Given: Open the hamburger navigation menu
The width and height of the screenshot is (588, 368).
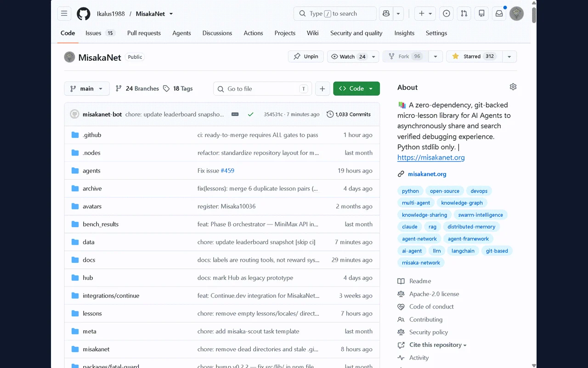Looking at the screenshot, I should [64, 14].
